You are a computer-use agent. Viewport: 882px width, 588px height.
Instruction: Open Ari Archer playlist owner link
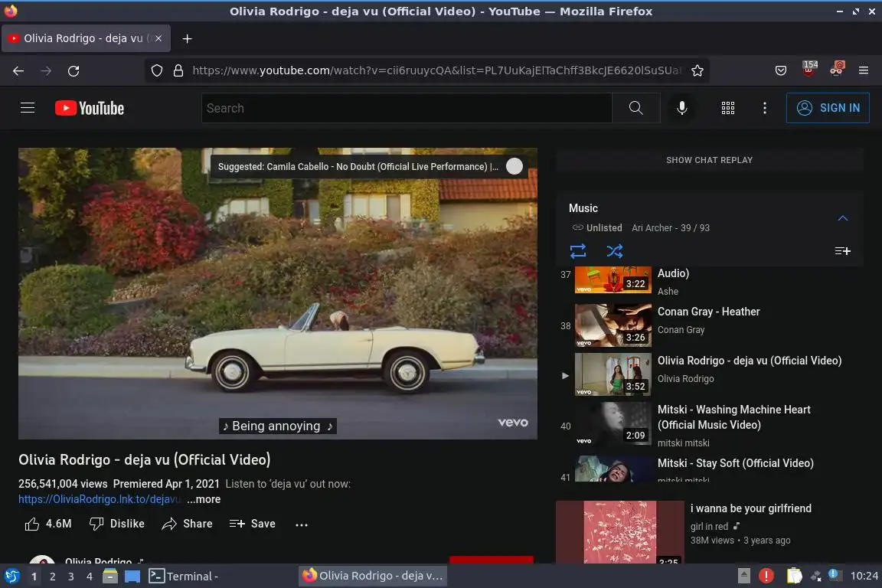point(652,228)
